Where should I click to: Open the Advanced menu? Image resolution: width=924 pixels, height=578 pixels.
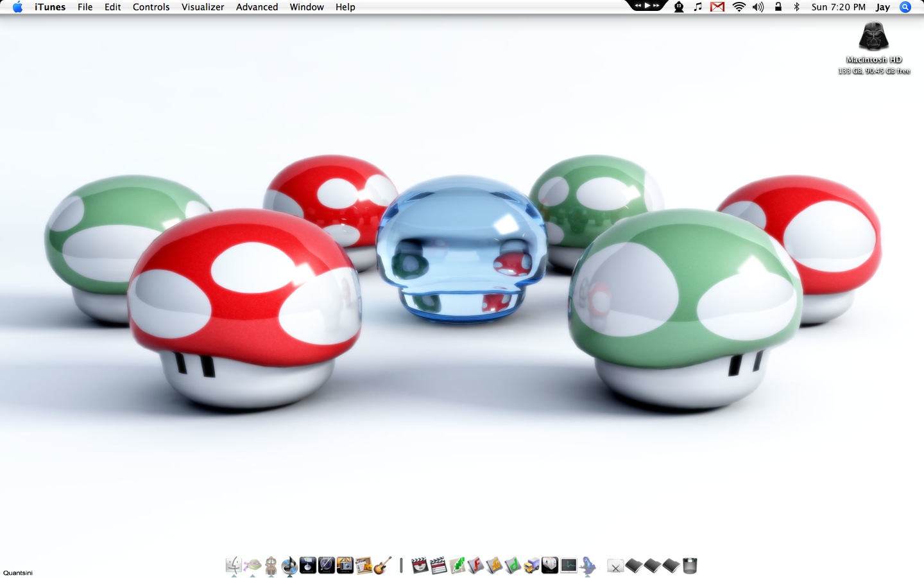click(x=257, y=7)
